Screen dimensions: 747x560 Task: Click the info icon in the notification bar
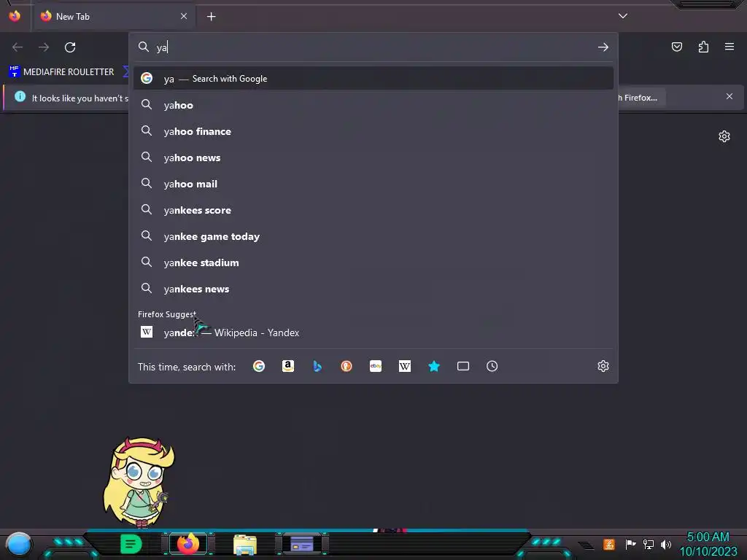[20, 97]
